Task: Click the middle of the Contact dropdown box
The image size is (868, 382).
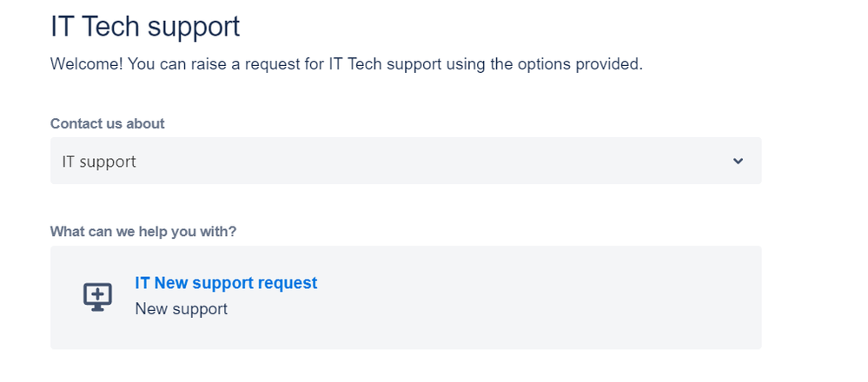Action: (406, 161)
